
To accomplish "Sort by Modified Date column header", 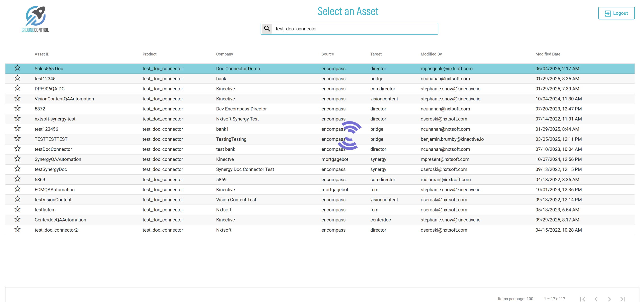I will [x=547, y=54].
